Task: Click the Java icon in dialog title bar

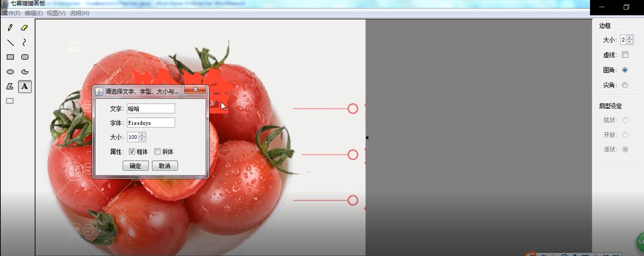Action: tap(99, 92)
